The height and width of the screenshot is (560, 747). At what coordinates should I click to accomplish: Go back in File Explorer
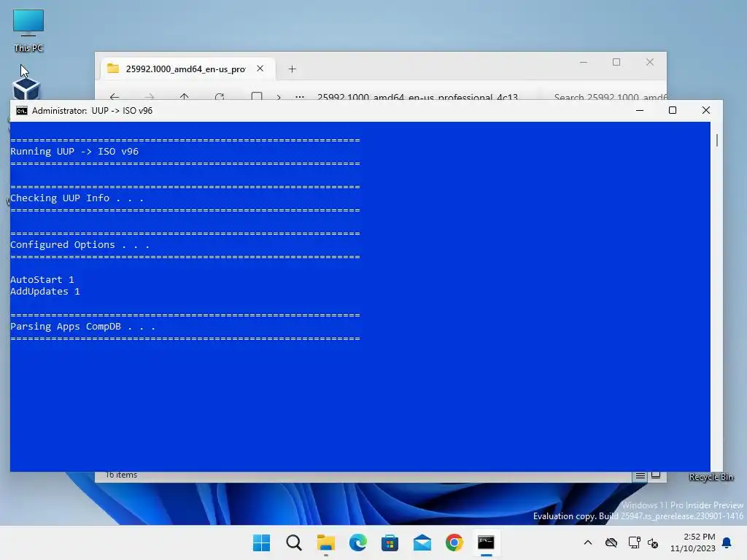coord(115,97)
